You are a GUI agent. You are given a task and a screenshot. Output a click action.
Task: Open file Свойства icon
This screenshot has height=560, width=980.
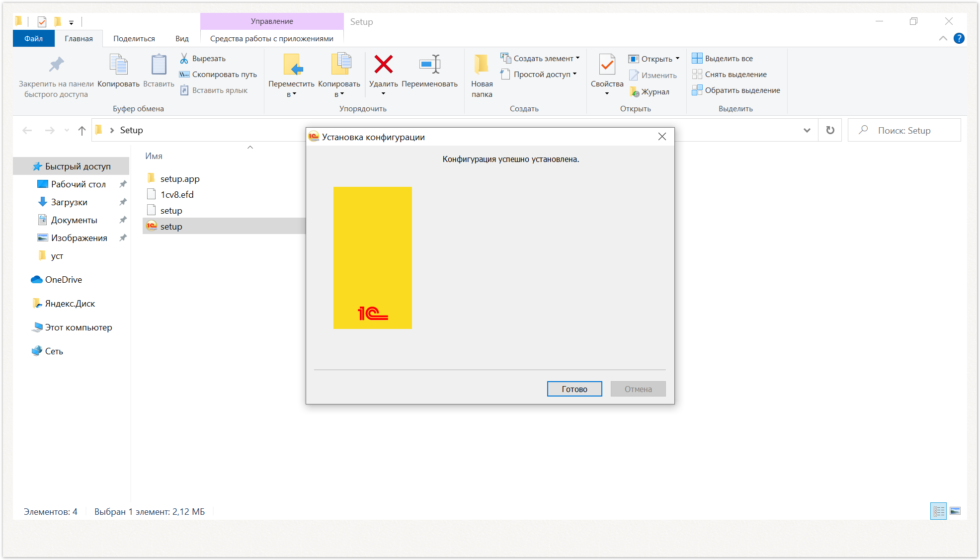[x=607, y=65]
